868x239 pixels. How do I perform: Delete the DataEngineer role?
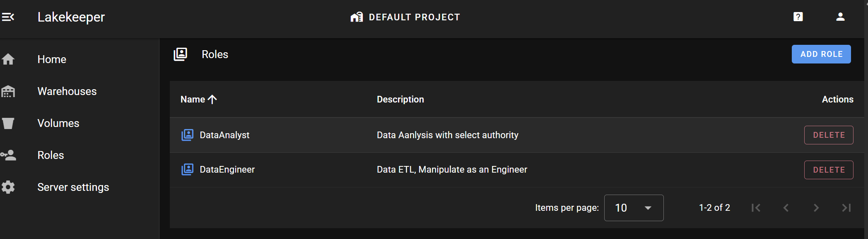pyautogui.click(x=828, y=170)
